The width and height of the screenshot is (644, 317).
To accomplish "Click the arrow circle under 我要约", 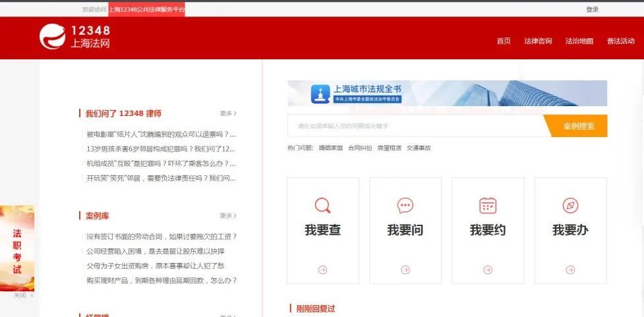I will 488,270.
